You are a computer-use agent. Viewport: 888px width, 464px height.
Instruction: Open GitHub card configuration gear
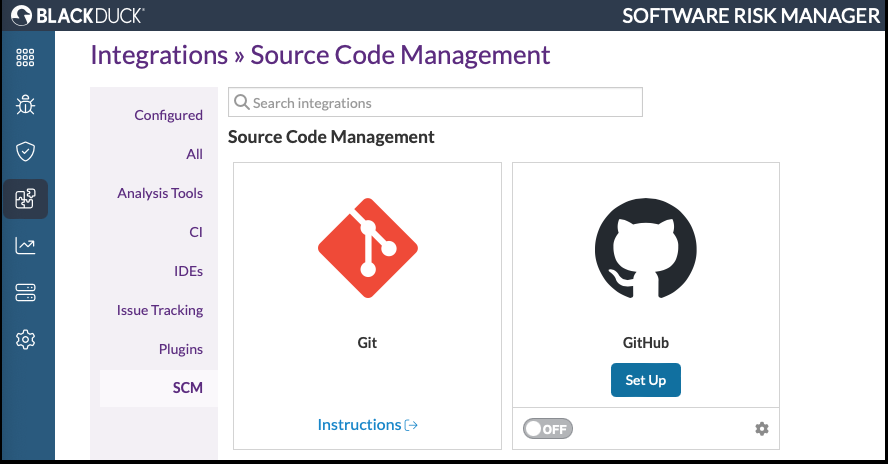[x=762, y=429]
